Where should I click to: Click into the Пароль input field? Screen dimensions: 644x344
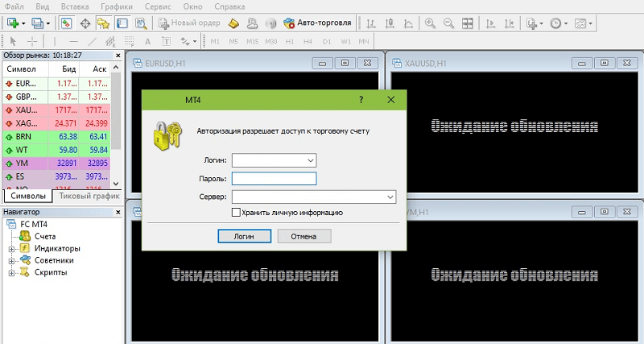click(x=274, y=179)
